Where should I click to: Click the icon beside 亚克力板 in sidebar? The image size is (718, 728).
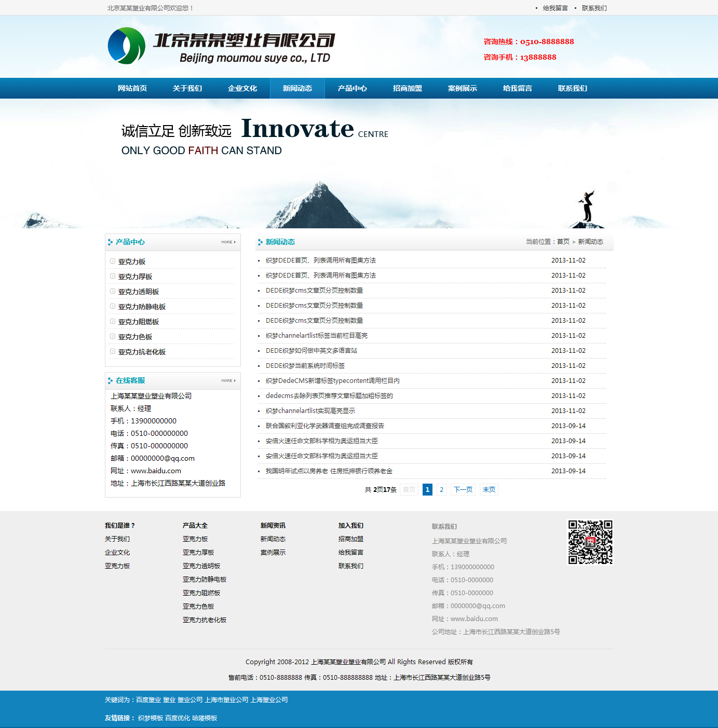pyautogui.click(x=113, y=261)
